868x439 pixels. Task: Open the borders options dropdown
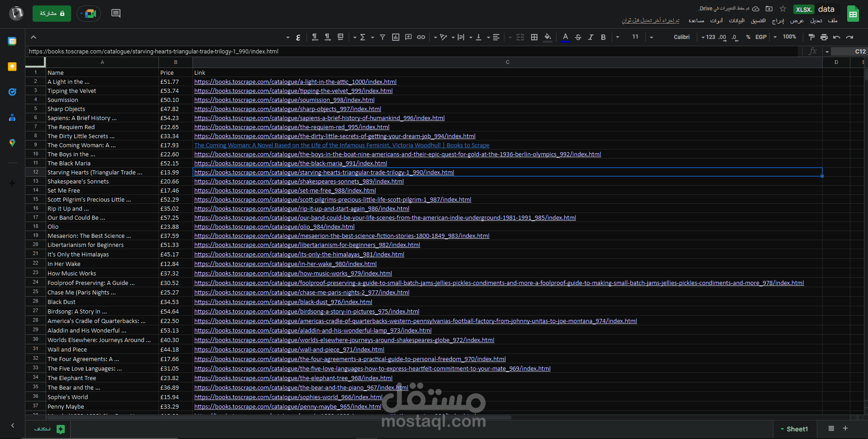534,37
